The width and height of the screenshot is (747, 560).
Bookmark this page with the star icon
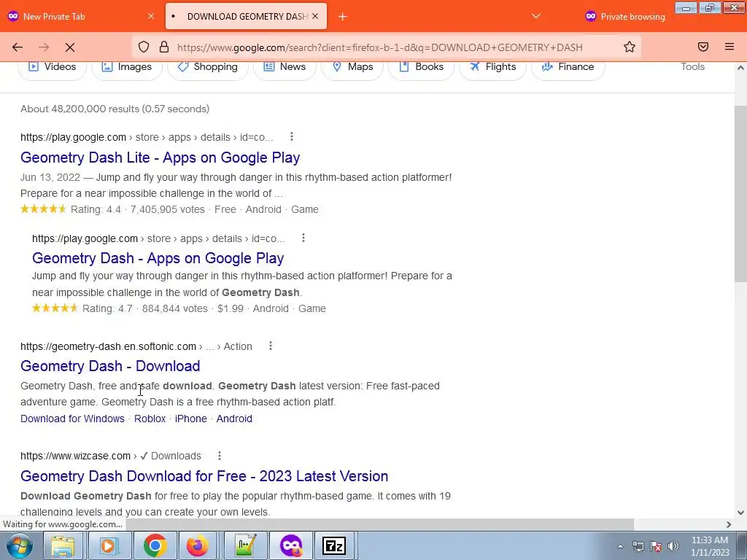coord(630,47)
